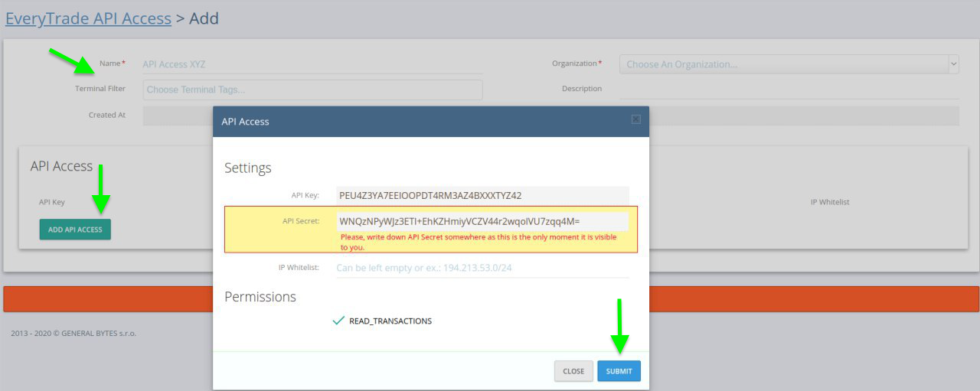
Task: Select the API Secret value field
Action: [x=482, y=221]
